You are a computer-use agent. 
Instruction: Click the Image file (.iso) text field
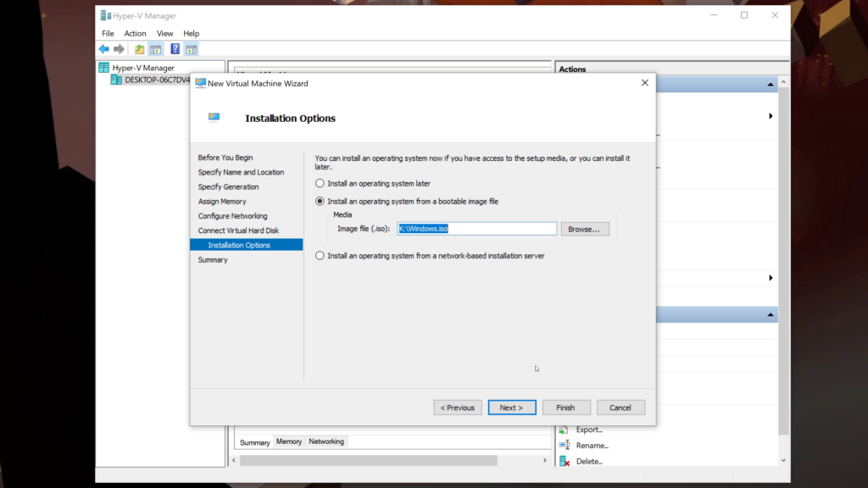476,229
